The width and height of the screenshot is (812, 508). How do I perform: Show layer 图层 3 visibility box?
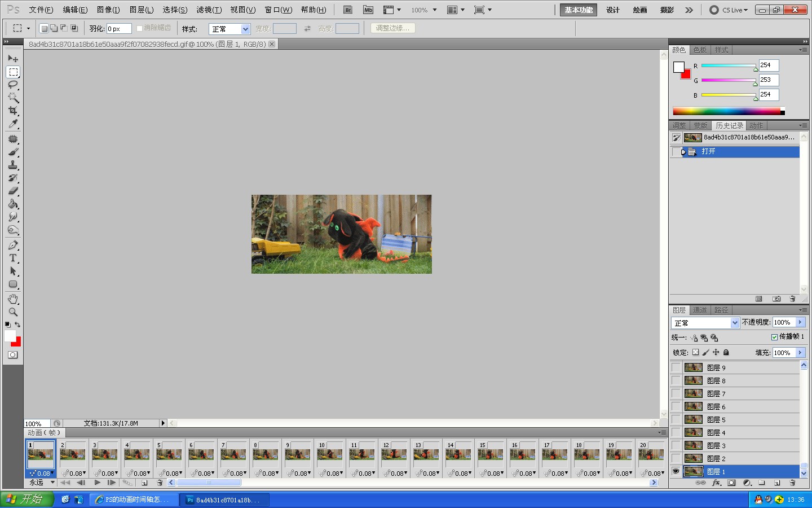pos(676,445)
